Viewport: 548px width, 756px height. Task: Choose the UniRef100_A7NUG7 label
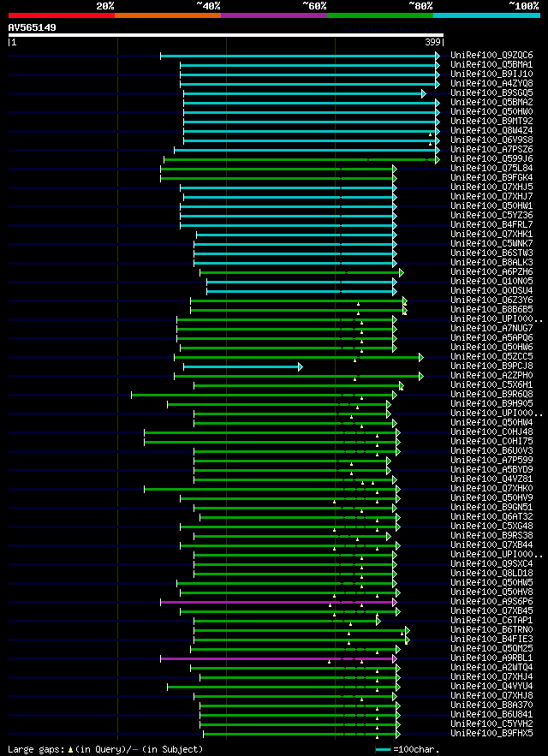(x=492, y=329)
